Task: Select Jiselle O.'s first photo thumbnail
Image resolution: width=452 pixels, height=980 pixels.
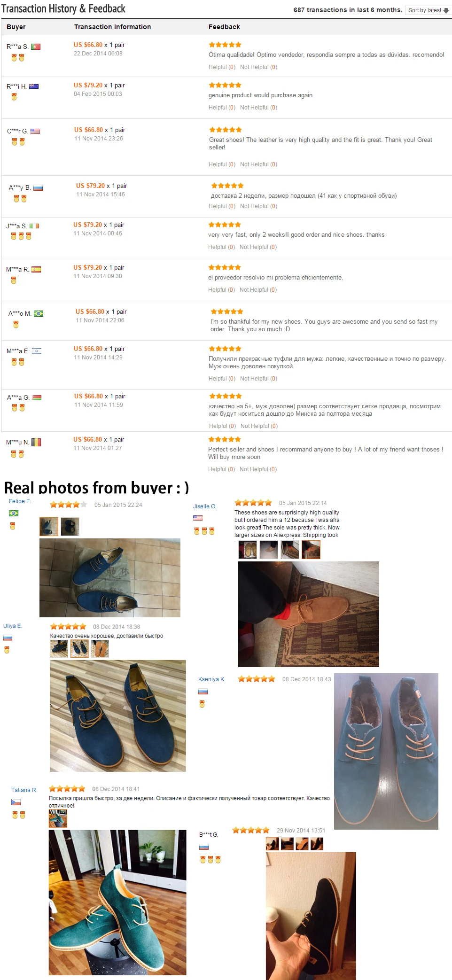Action: click(x=248, y=550)
